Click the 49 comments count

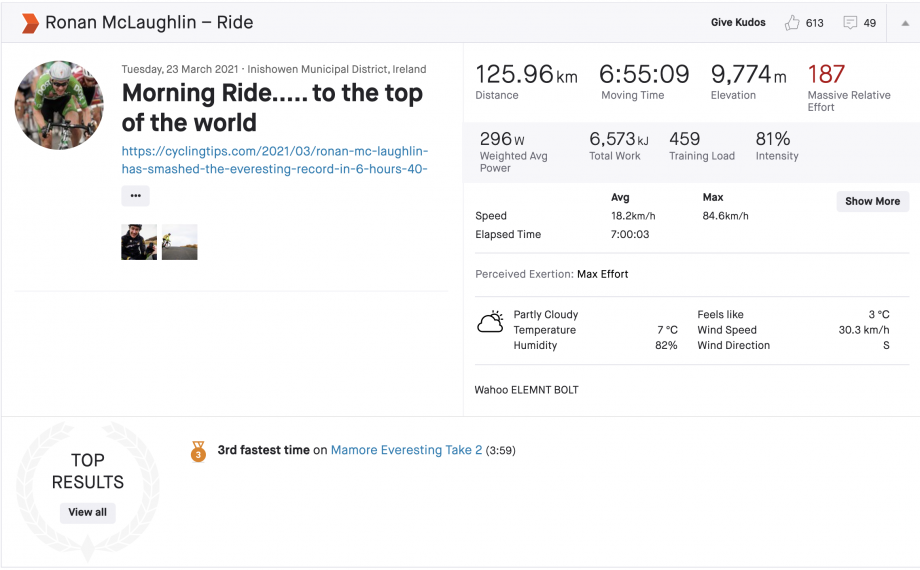tap(869, 23)
